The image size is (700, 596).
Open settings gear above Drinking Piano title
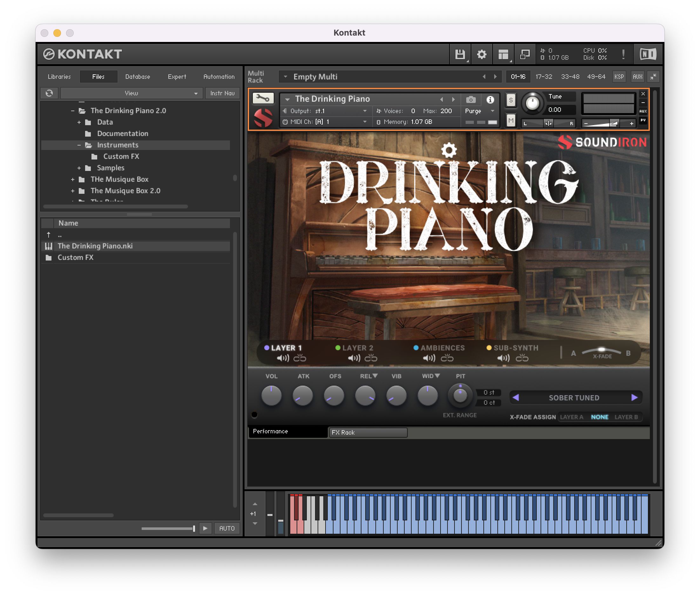click(449, 150)
